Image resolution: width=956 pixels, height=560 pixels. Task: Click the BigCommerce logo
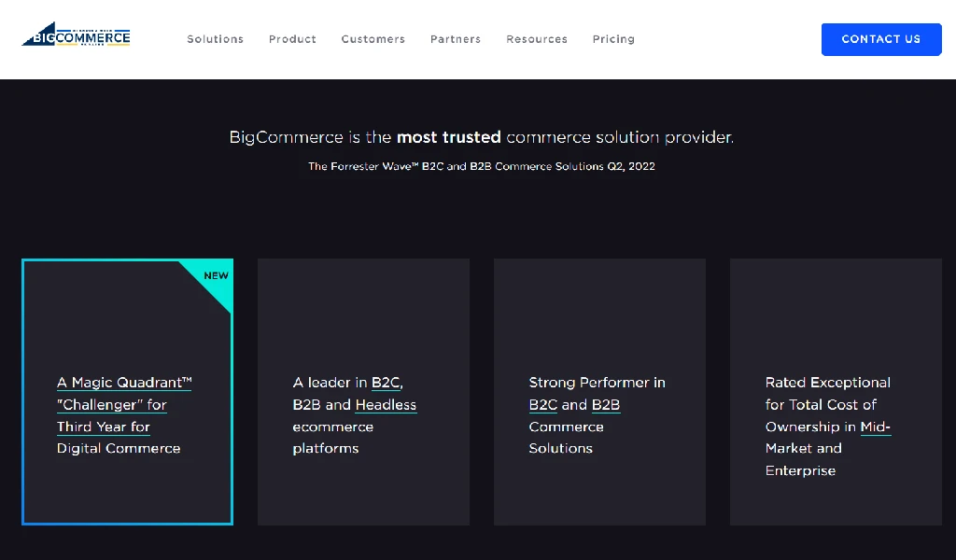(x=77, y=35)
